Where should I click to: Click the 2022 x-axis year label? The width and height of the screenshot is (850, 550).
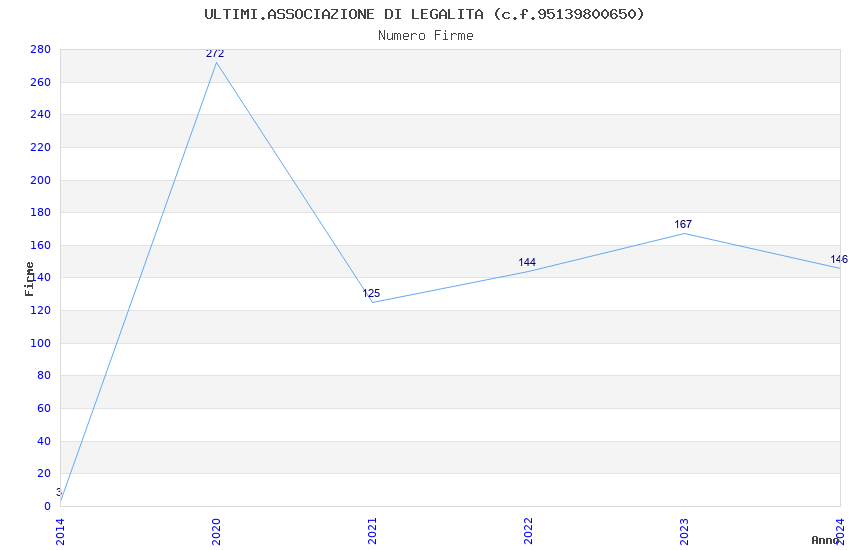(528, 532)
